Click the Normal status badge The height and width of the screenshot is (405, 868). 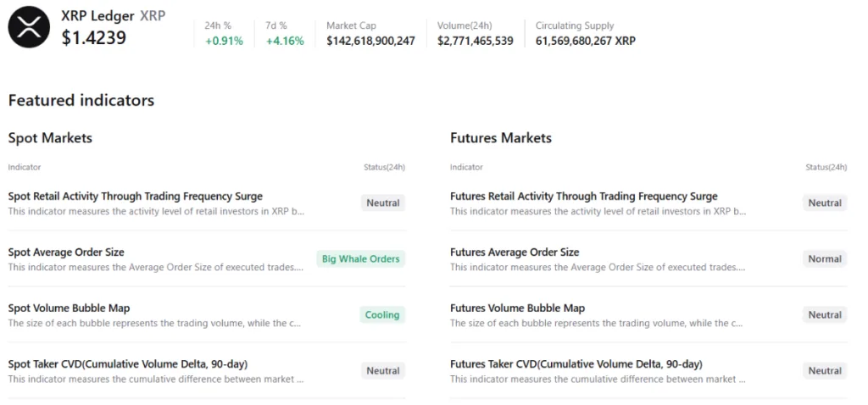click(825, 259)
